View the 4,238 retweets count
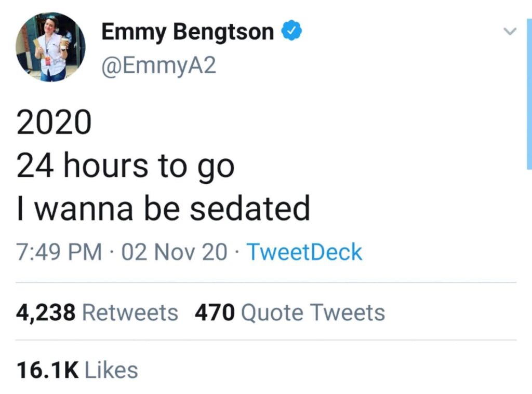Image resolution: width=532 pixels, height=394 pixels. (x=46, y=313)
